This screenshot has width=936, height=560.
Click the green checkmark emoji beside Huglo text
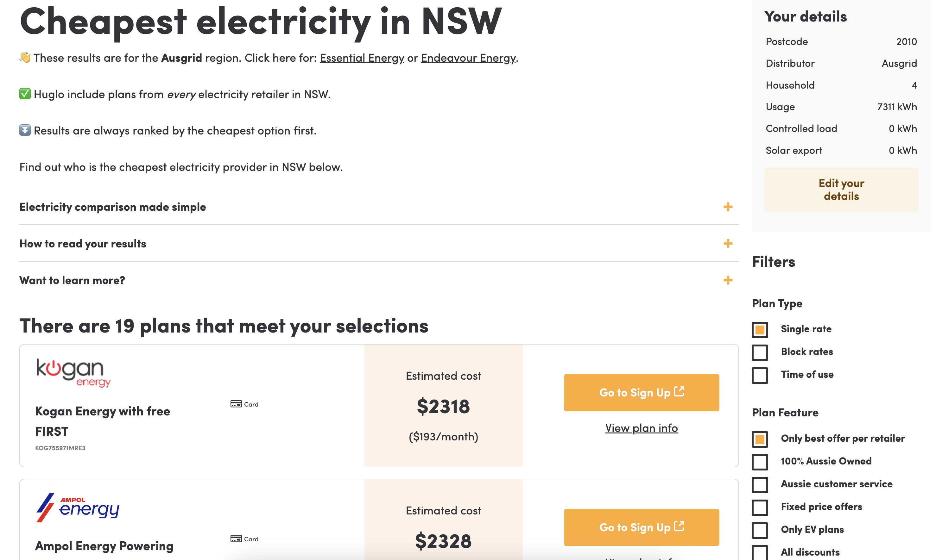(x=25, y=94)
